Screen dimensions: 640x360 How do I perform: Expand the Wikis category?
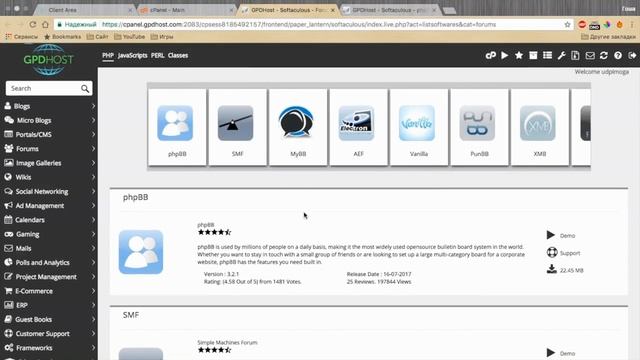point(49,177)
